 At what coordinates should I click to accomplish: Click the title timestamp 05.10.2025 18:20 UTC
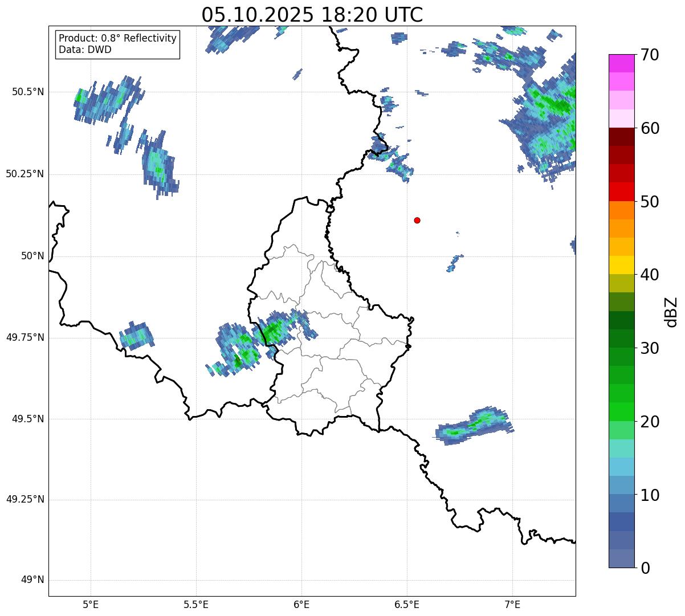click(x=312, y=15)
